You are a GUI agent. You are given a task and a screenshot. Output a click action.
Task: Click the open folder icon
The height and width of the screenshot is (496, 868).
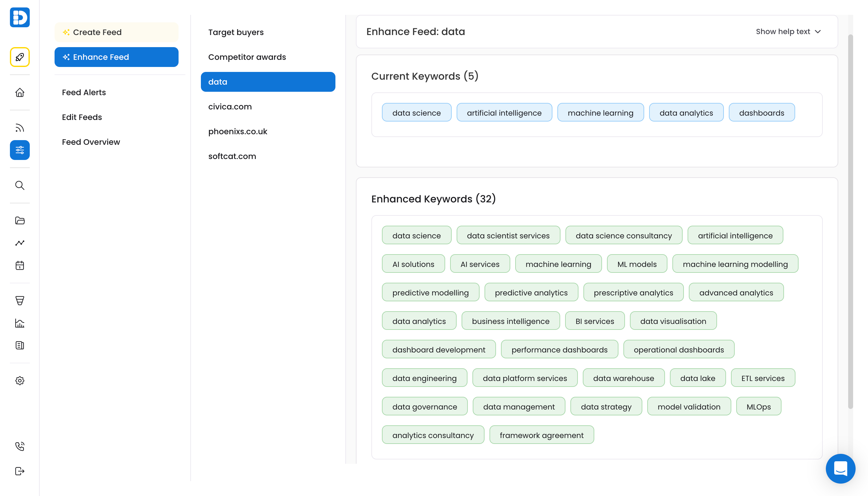tap(20, 221)
